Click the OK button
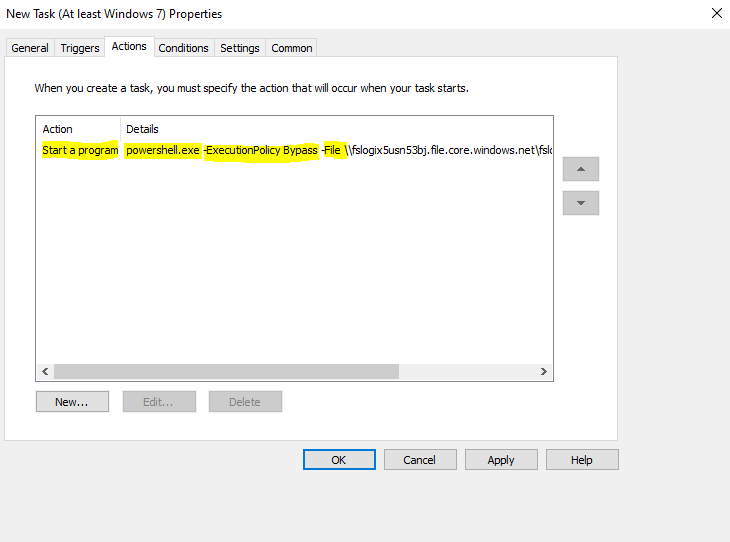This screenshot has width=730, height=542. [x=339, y=460]
